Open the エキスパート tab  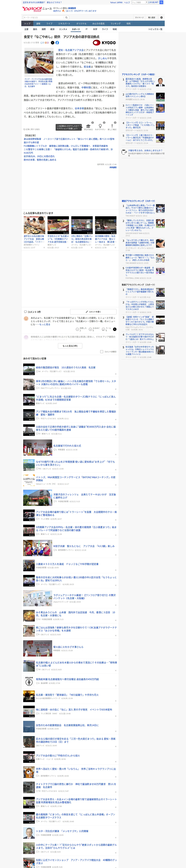[64, 24]
